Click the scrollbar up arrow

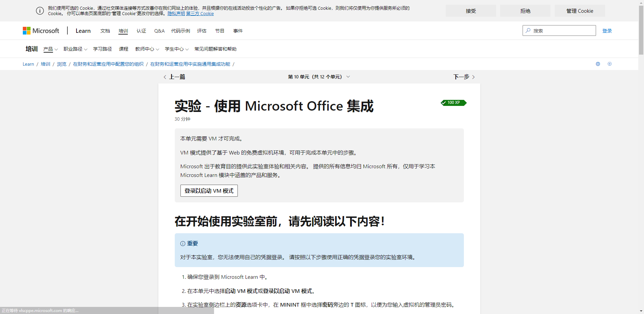click(641, 2)
